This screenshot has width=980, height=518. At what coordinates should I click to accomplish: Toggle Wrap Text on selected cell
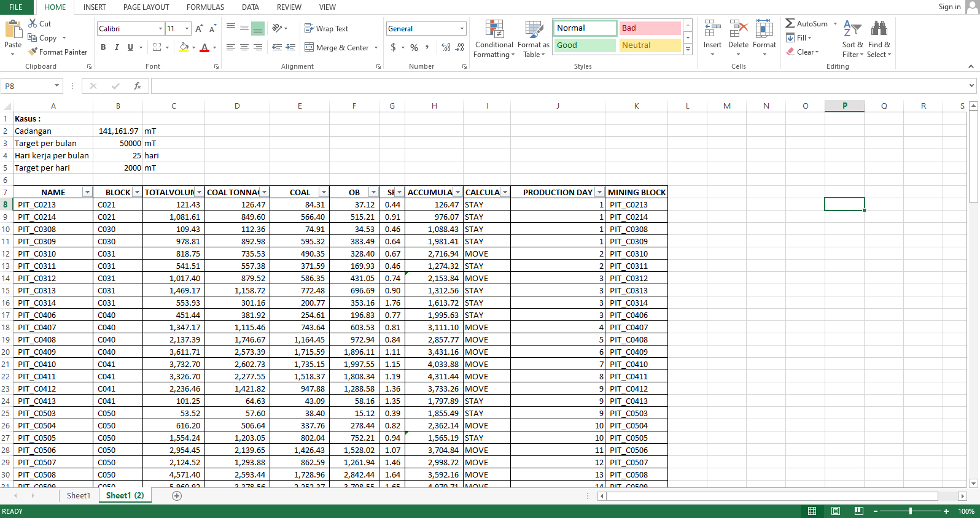326,29
